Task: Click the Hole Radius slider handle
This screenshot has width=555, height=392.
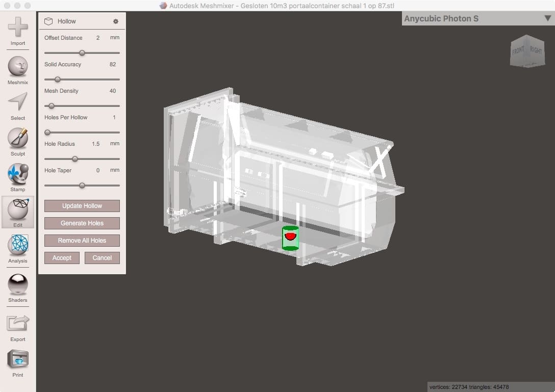Action: [x=74, y=159]
